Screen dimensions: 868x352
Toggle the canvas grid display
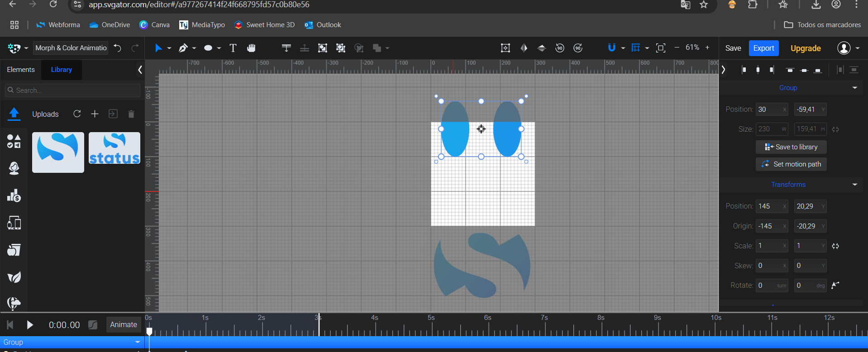coord(636,48)
